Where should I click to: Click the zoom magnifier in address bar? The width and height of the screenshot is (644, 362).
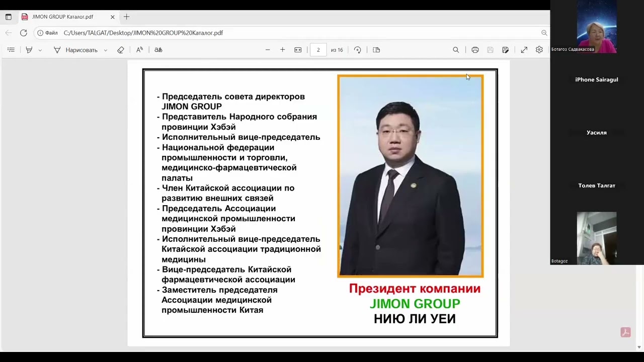click(x=544, y=33)
